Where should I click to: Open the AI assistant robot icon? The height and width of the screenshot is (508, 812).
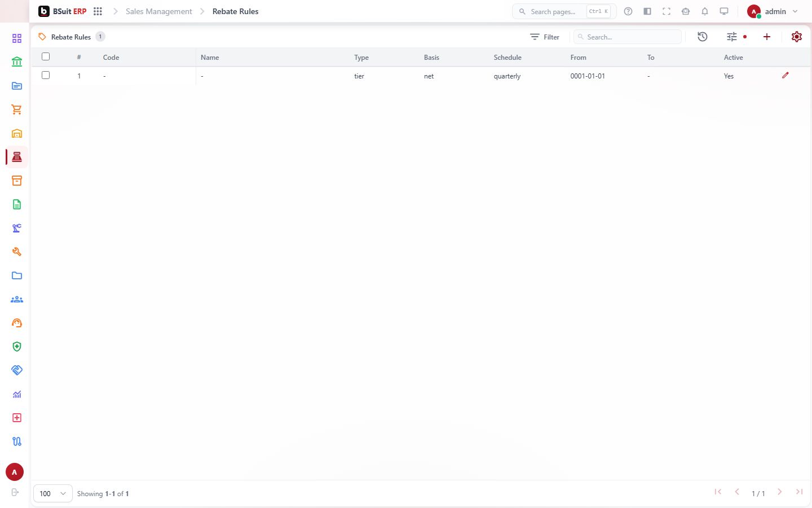tap(686, 11)
